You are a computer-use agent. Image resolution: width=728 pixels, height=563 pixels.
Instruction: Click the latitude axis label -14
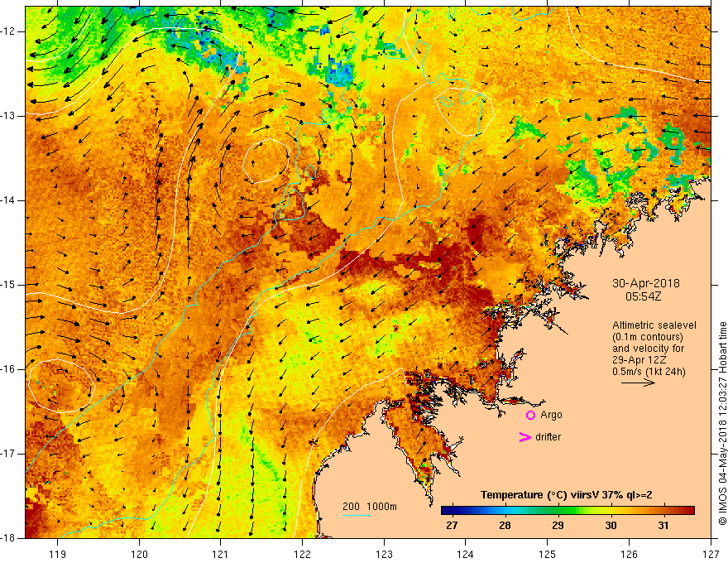(x=9, y=200)
